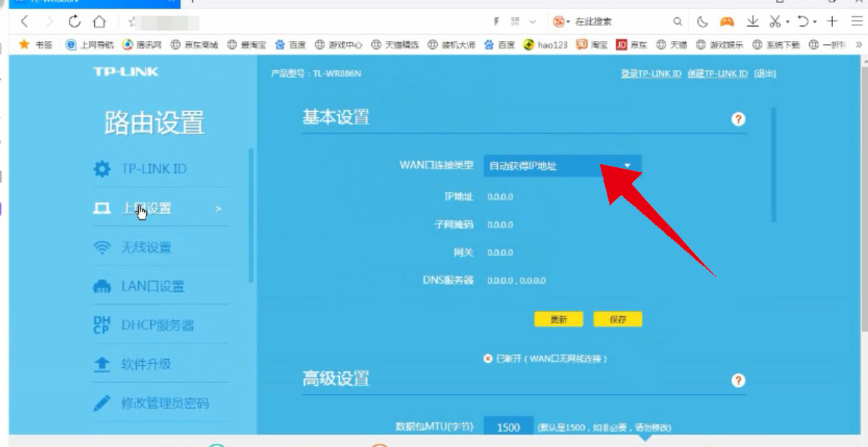This screenshot has width=868, height=447.
Task: Click the lightning speed-mode icon in address bar
Action: coord(496,22)
